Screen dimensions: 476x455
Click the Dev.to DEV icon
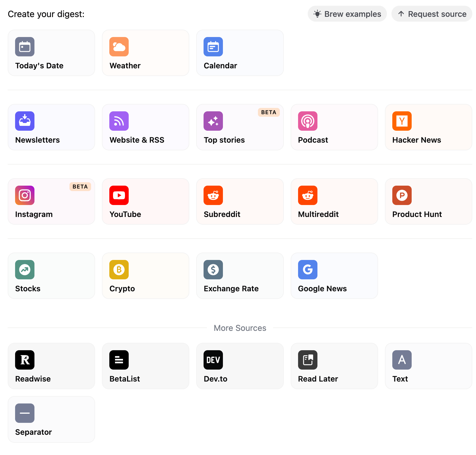213,360
